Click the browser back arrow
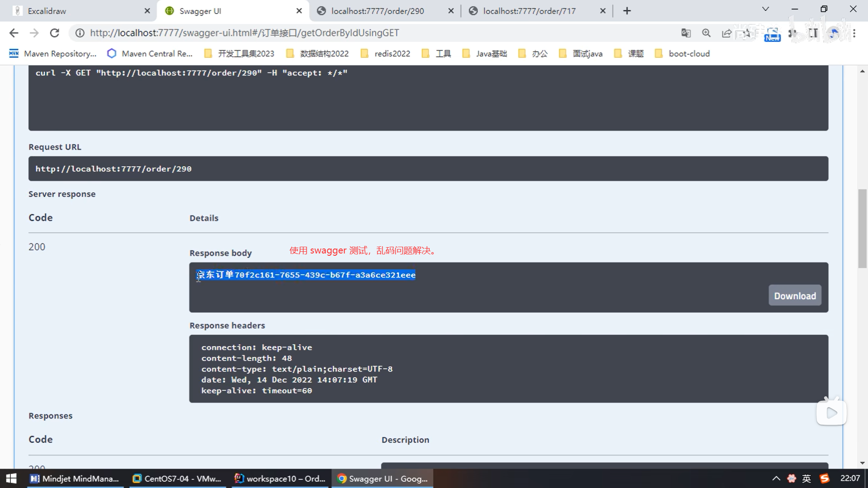This screenshot has height=488, width=868. (x=14, y=33)
